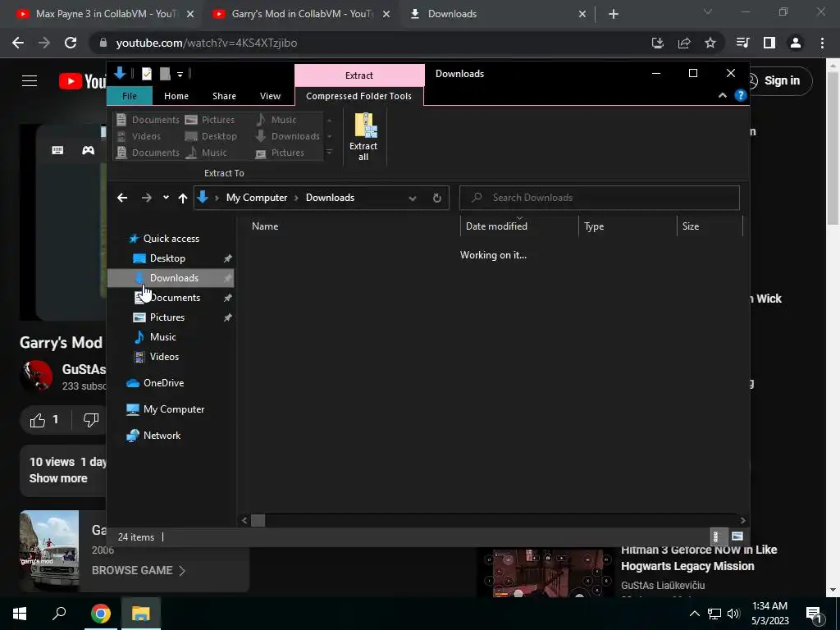This screenshot has height=630, width=840.
Task: Sort by the Name column header
Action: tap(353, 226)
